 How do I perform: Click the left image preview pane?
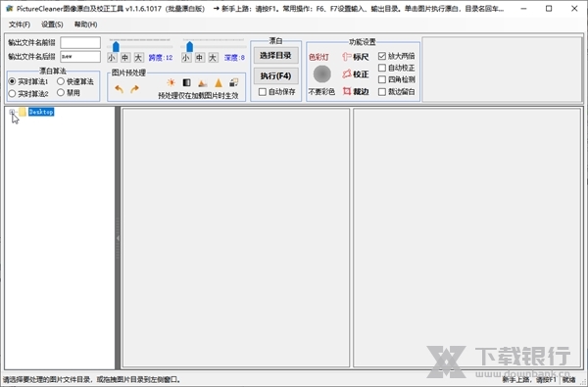[x=236, y=238]
